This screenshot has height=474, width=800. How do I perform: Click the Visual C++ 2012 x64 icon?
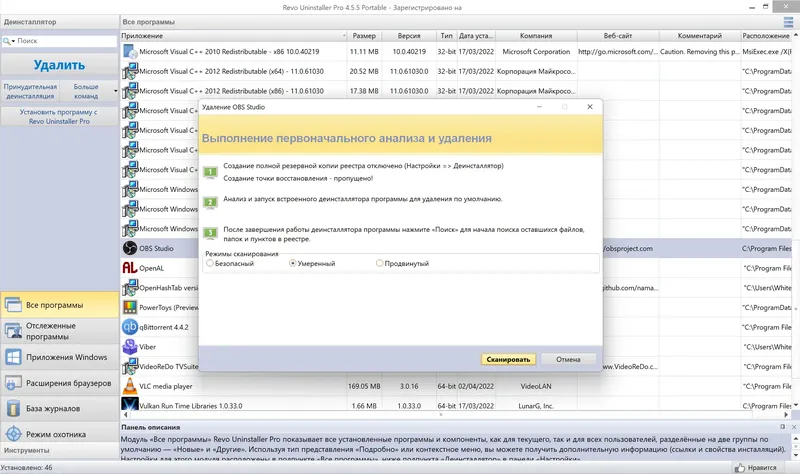[x=130, y=71]
